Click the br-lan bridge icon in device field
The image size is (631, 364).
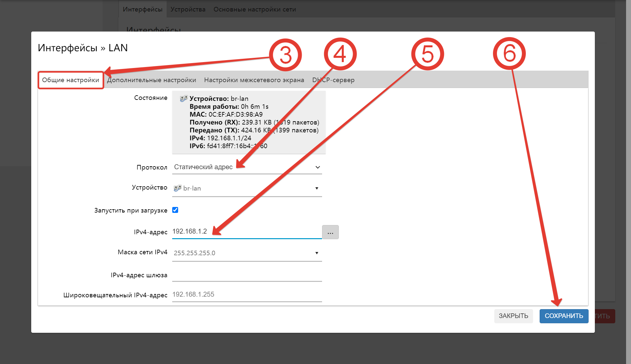click(177, 188)
